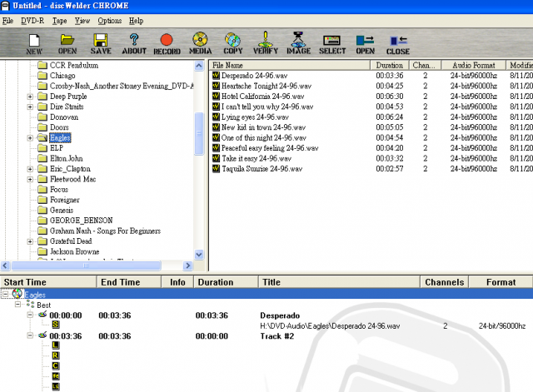This screenshot has height=392, width=533.
Task: Click the folder tree scroll down arrow
Action: pyautogui.click(x=199, y=254)
